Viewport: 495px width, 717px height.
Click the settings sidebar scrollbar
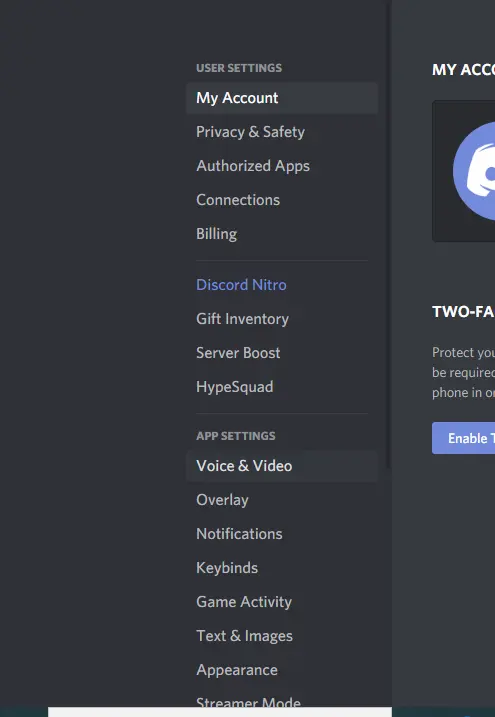[389, 235]
